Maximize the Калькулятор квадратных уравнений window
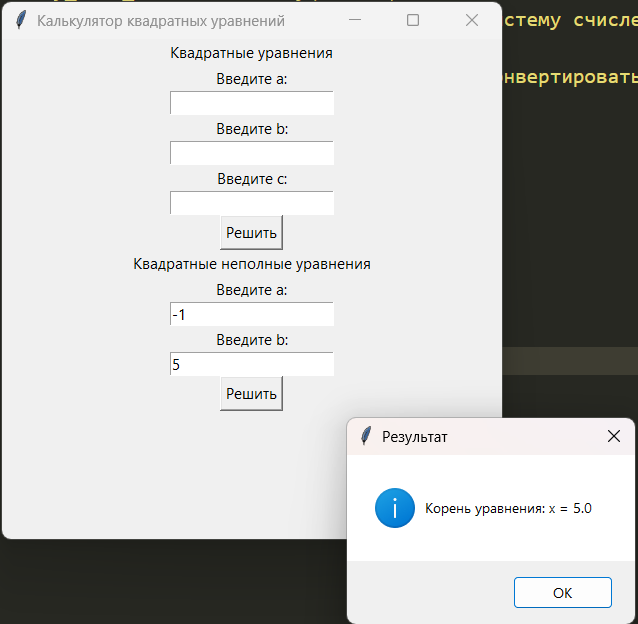Viewport: 638px width, 624px height. pos(413,20)
